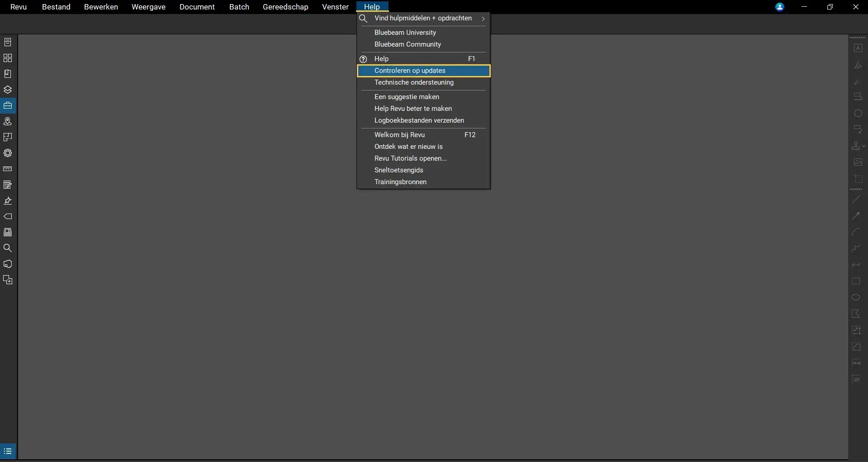
Task: Select the Polyline tool
Action: point(856,248)
